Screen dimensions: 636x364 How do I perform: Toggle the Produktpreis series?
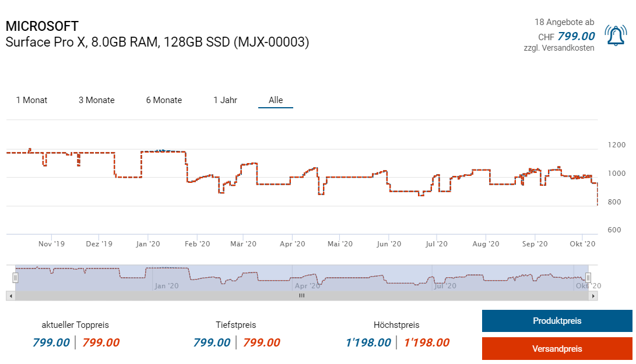pyautogui.click(x=557, y=321)
